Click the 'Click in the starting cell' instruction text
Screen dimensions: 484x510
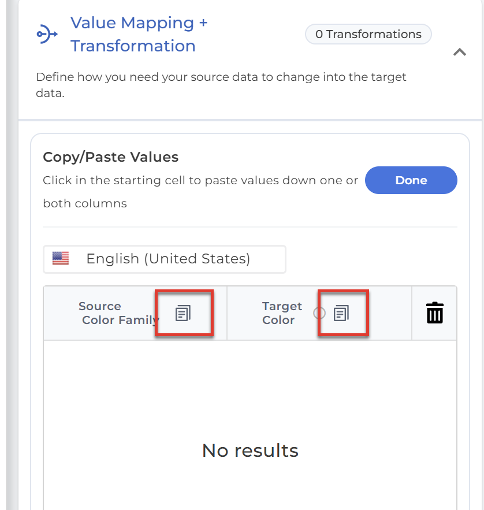tap(200, 192)
